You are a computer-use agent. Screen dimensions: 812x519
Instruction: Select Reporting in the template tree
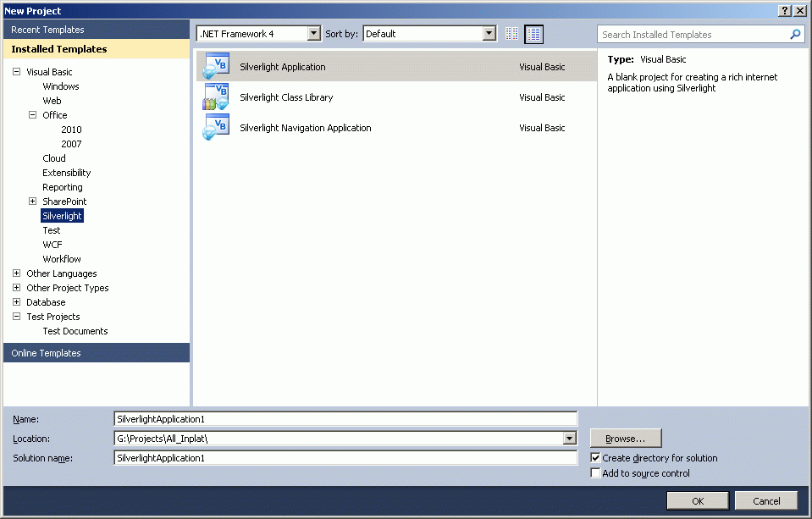[62, 187]
